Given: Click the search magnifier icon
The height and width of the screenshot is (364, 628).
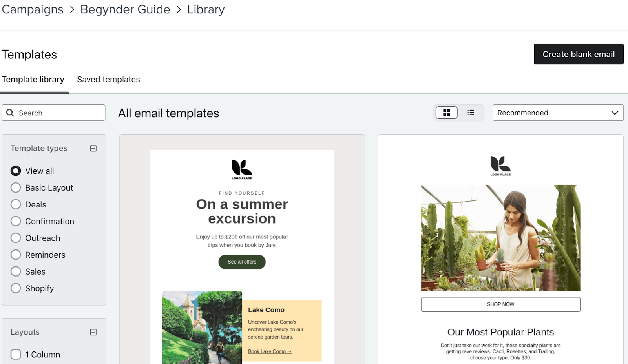Looking at the screenshot, I should pyautogui.click(x=10, y=113).
